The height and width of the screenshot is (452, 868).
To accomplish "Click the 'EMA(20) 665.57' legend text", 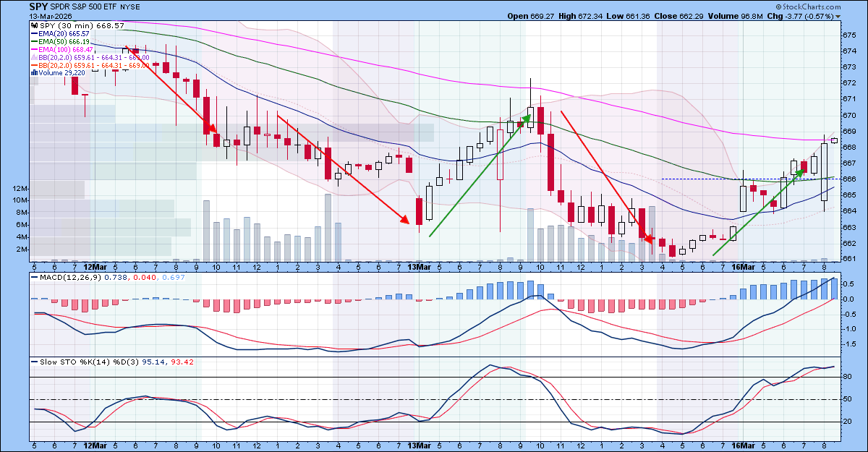I will [64, 33].
